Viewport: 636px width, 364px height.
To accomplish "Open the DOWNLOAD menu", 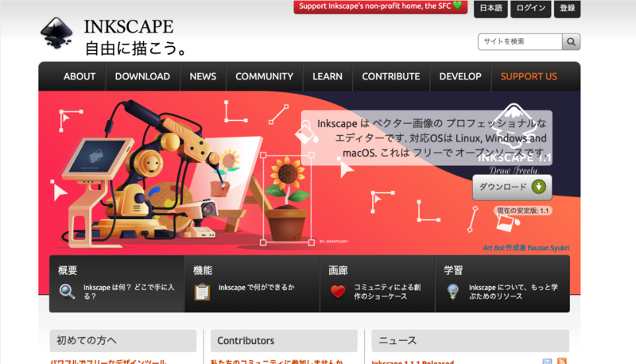I will [x=142, y=76].
